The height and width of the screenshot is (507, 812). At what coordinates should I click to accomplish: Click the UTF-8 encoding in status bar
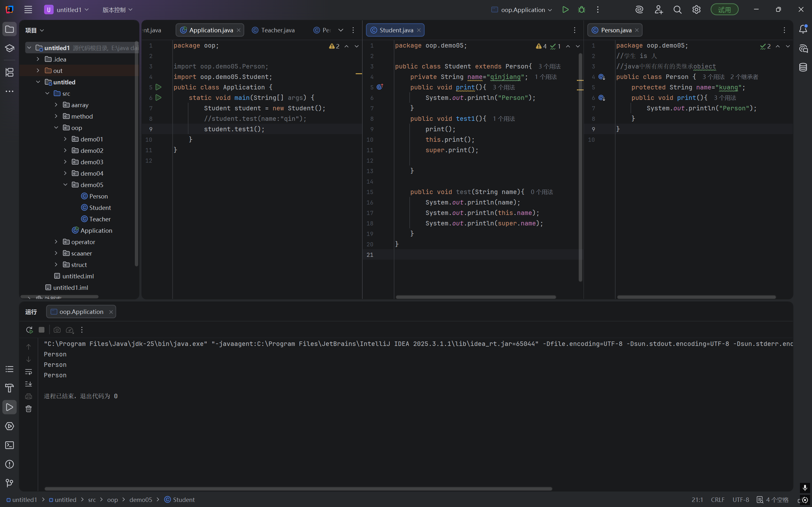click(x=741, y=500)
